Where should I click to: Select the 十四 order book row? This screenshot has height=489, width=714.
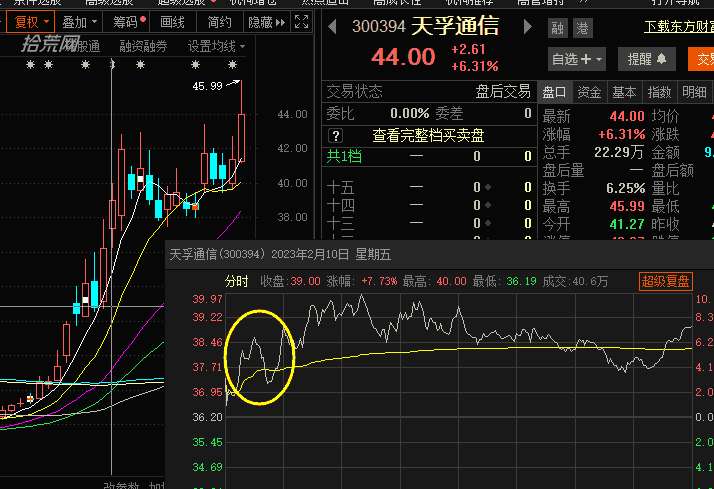click(x=428, y=205)
